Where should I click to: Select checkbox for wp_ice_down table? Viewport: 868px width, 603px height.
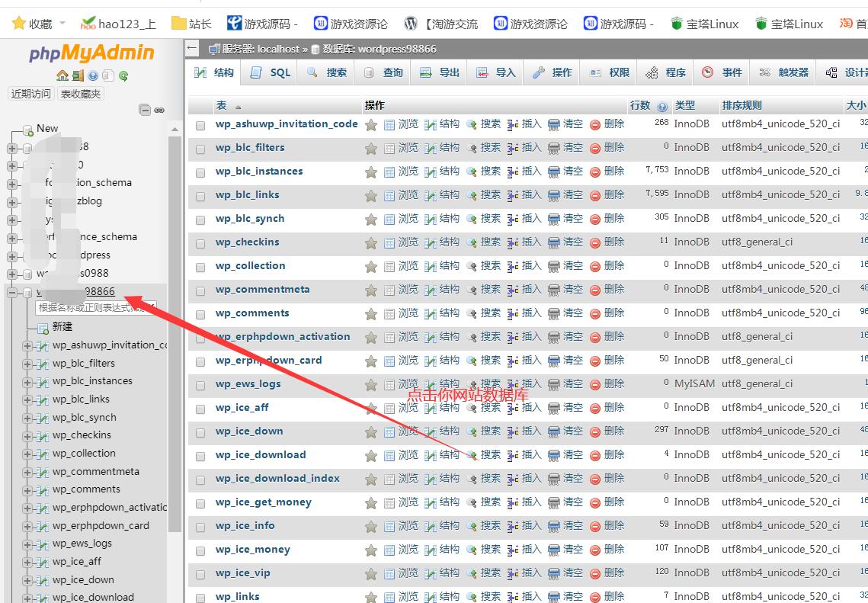200,432
